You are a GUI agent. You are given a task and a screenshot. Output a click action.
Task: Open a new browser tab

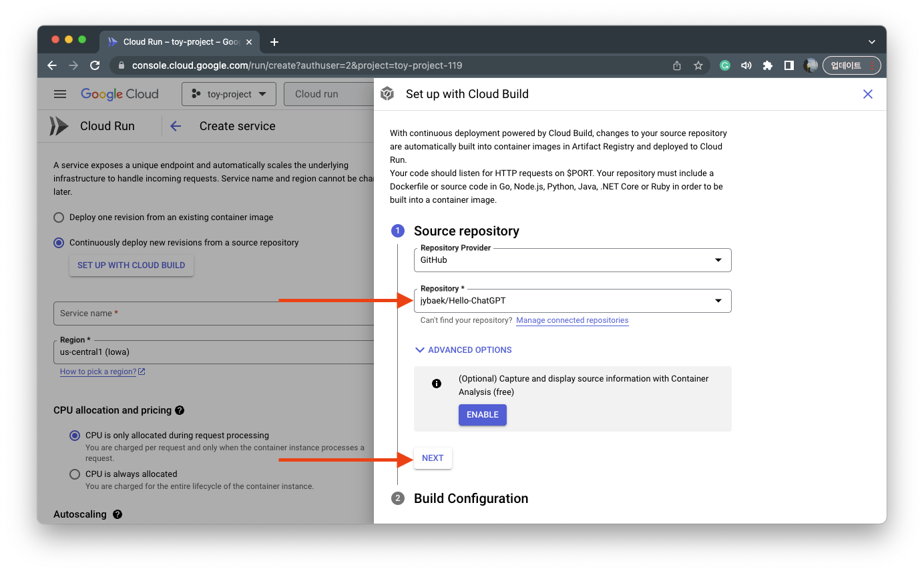tap(274, 42)
